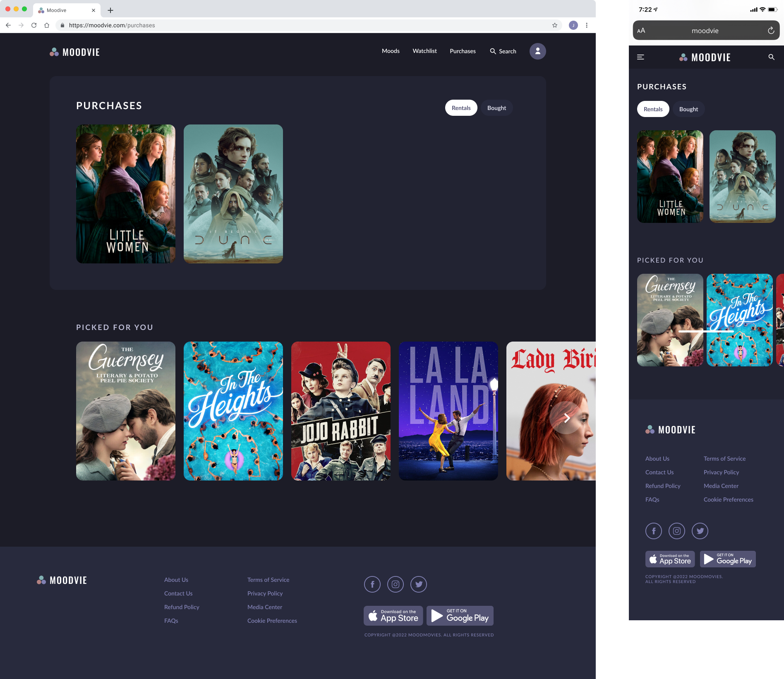Close the Moodive browser tab
784x679 pixels.
click(x=94, y=10)
